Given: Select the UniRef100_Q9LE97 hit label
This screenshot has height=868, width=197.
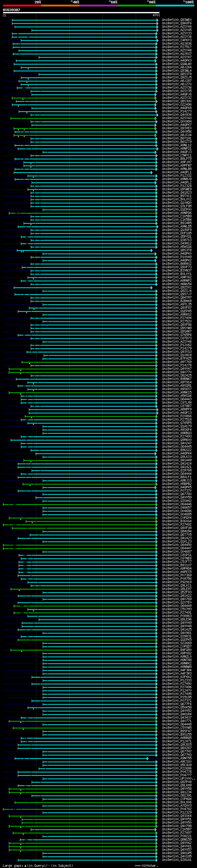Looking at the screenshot, I should tap(177, 589).
